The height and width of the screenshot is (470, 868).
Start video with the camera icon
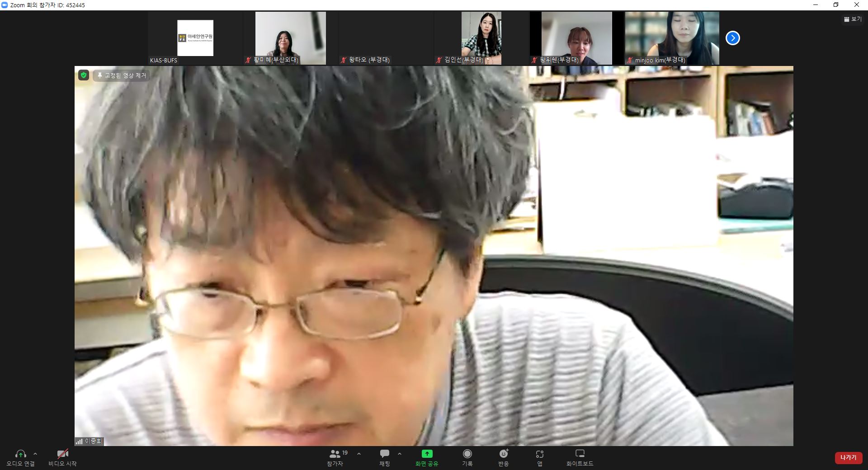[x=62, y=454]
